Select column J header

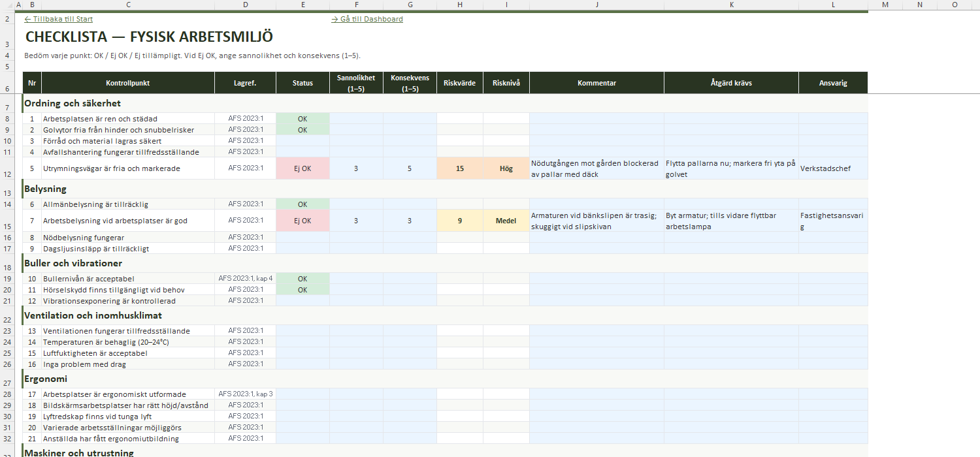[x=596, y=5]
